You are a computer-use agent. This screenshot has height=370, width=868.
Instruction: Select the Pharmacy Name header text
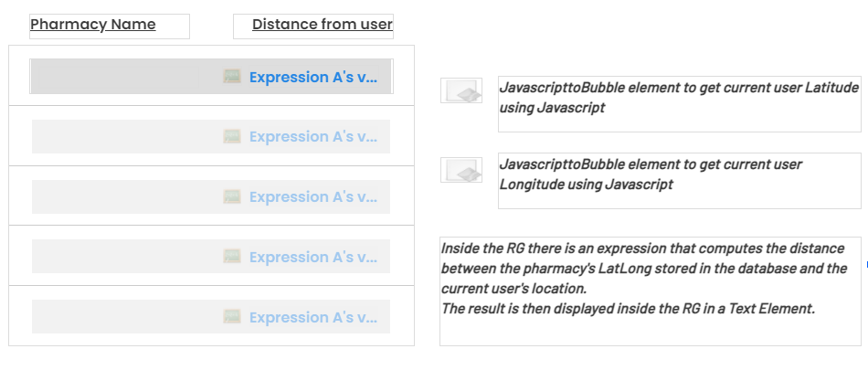click(93, 25)
